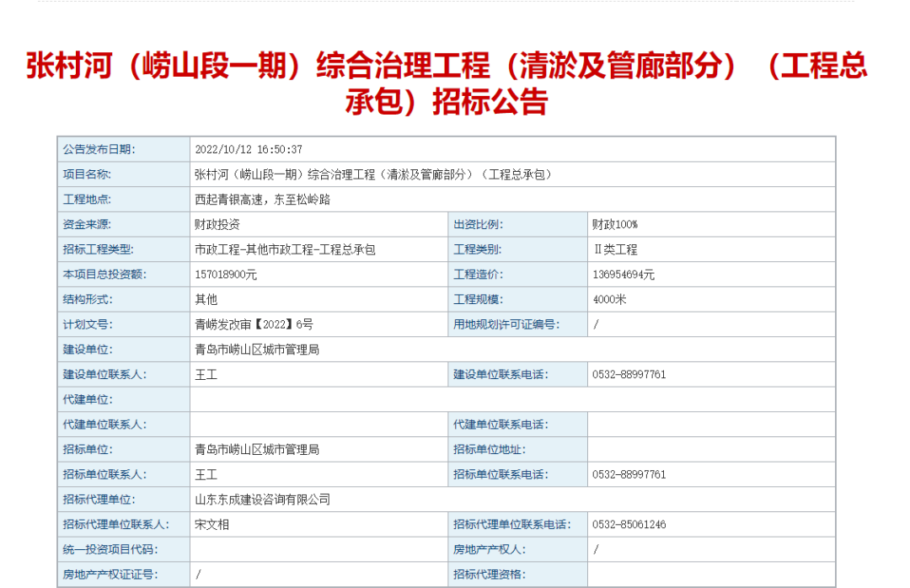Select the value 财政100%
The width and height of the screenshot is (910, 588).
click(x=614, y=225)
